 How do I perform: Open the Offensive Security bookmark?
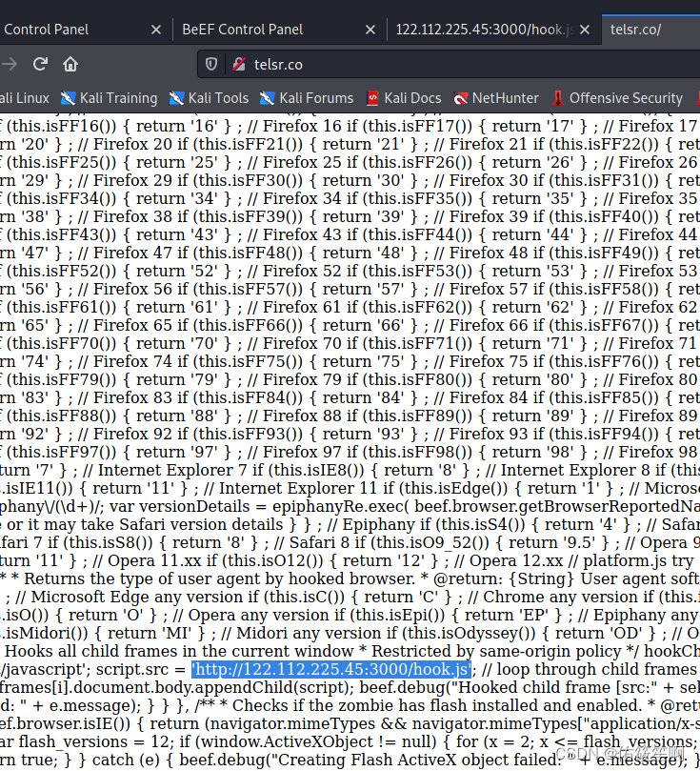click(x=617, y=98)
